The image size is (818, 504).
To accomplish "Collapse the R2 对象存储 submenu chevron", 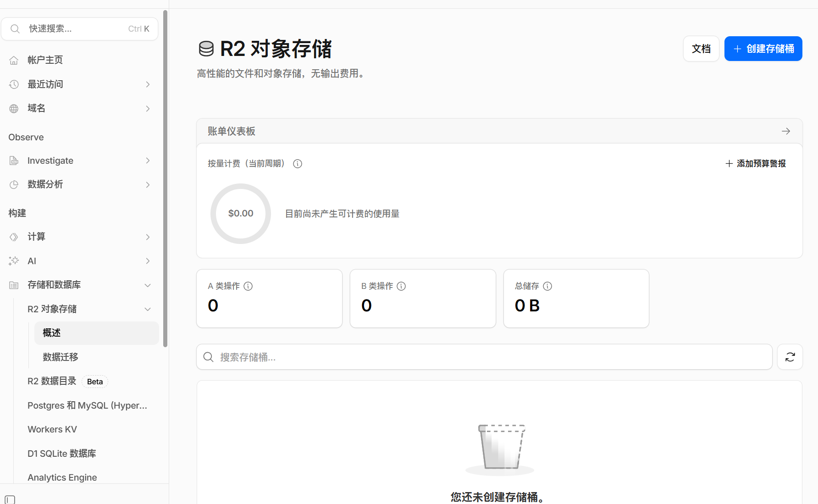I will point(148,309).
